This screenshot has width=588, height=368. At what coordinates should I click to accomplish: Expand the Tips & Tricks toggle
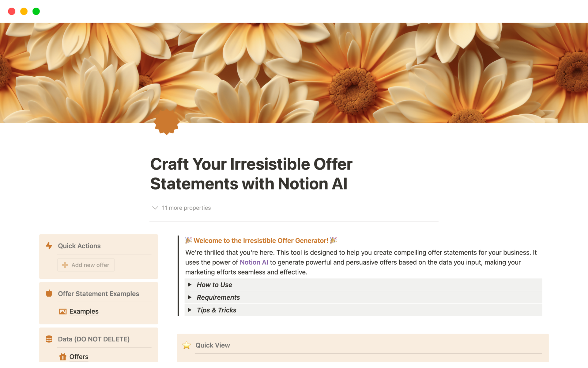[190, 310]
